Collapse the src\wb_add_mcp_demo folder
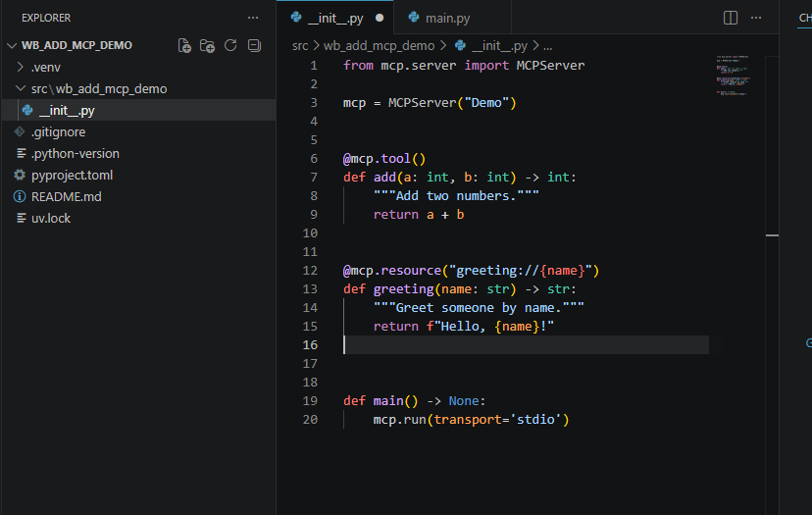The image size is (812, 515). click(x=21, y=88)
